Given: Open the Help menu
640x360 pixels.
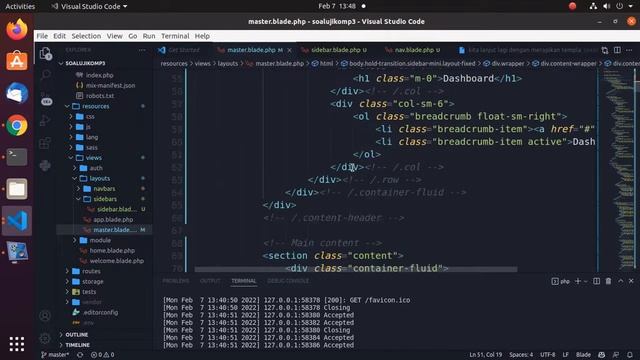Looking at the screenshot, I should [202, 36].
